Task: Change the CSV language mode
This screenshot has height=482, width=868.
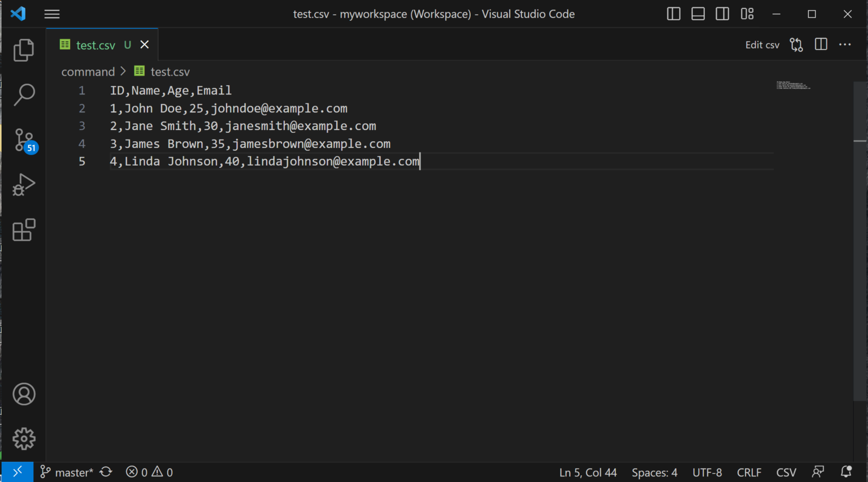Action: (785, 472)
